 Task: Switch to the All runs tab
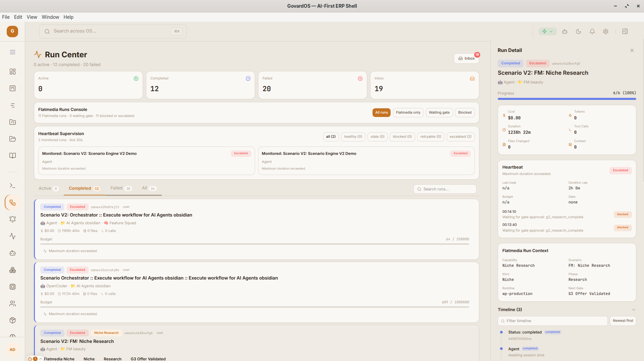tap(149, 188)
